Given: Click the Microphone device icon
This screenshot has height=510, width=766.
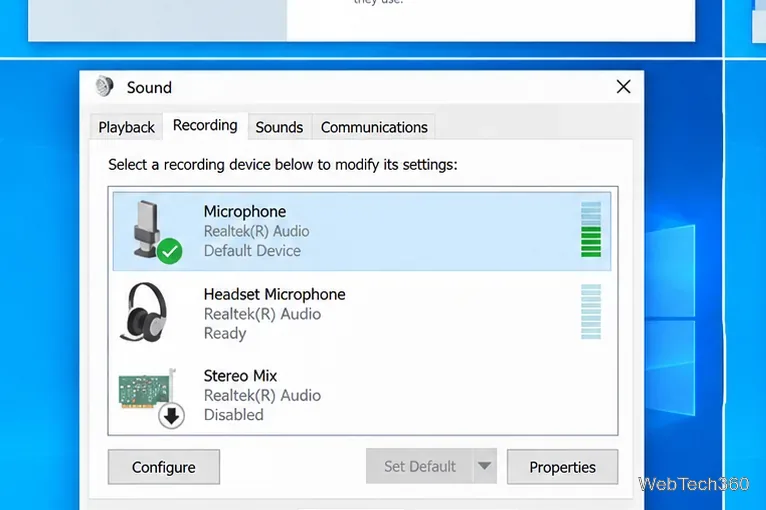Looking at the screenshot, I should 148,229.
